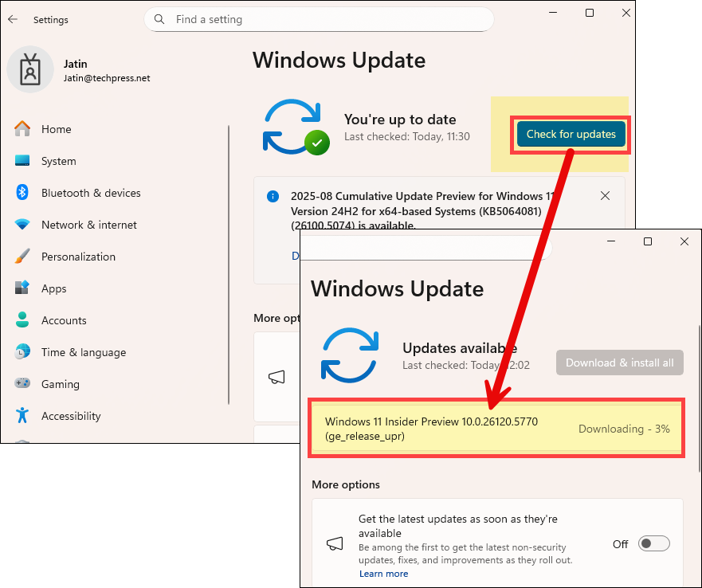Close the front Windows Update window

[x=684, y=241]
